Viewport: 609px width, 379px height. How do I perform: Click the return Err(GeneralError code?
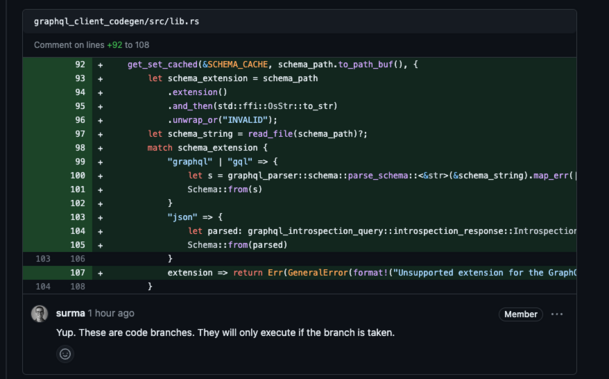coord(291,273)
